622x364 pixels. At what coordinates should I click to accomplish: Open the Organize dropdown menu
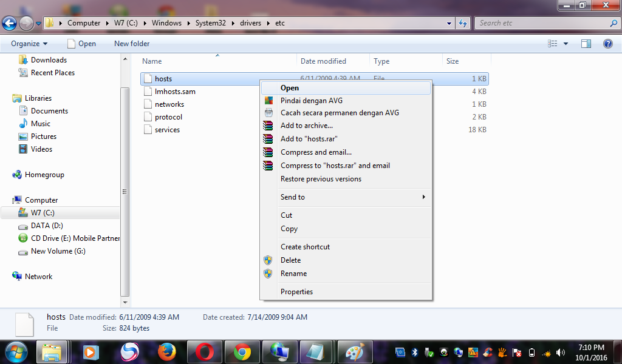[29, 44]
